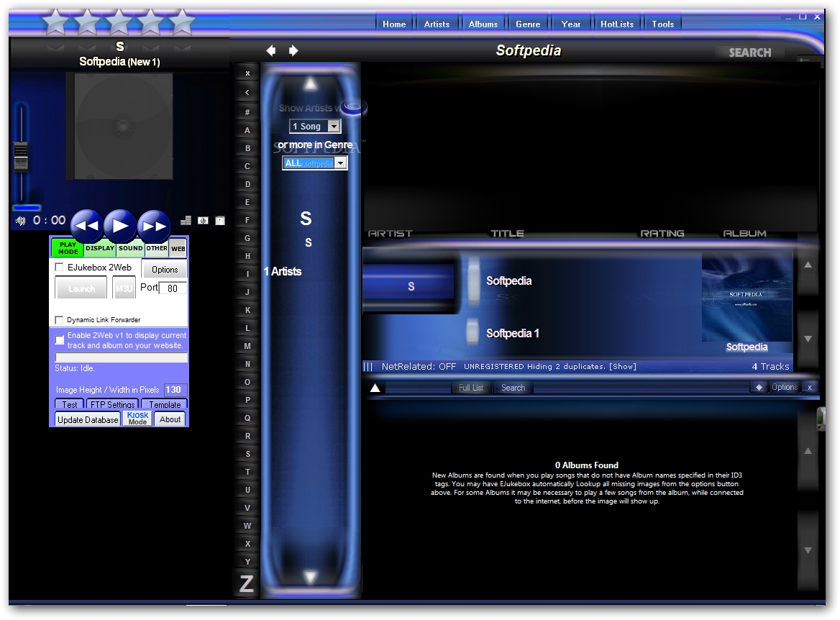Start playback with the Play button

[x=120, y=226]
